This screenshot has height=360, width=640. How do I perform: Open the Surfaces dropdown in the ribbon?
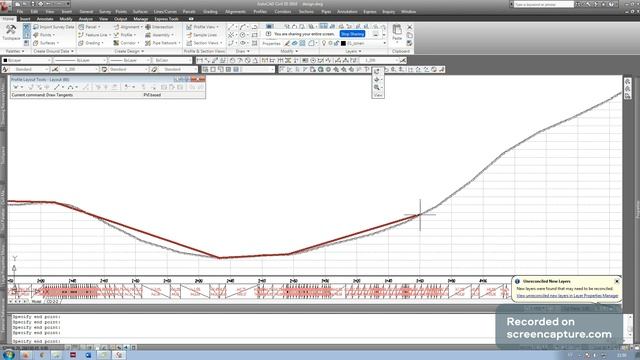(x=46, y=43)
